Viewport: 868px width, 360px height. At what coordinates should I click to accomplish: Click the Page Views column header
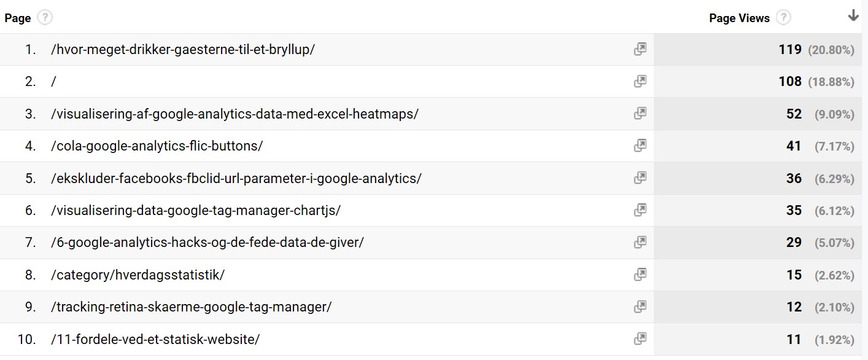coord(739,18)
